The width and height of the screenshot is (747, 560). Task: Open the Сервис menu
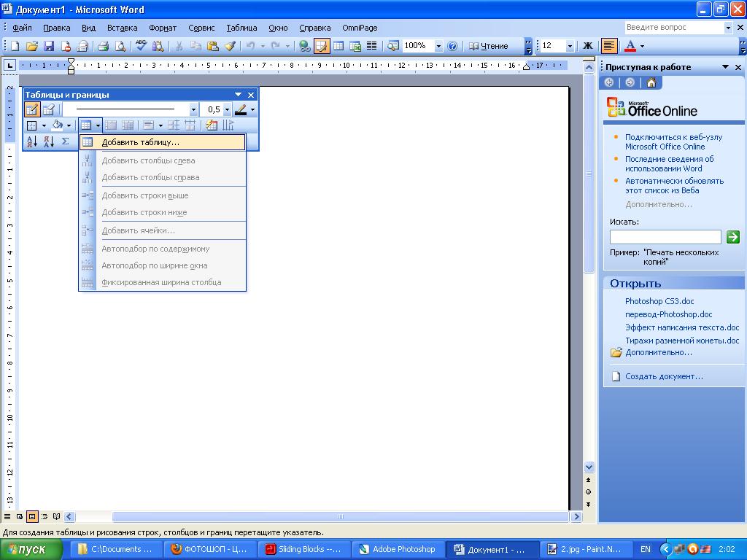click(x=201, y=28)
